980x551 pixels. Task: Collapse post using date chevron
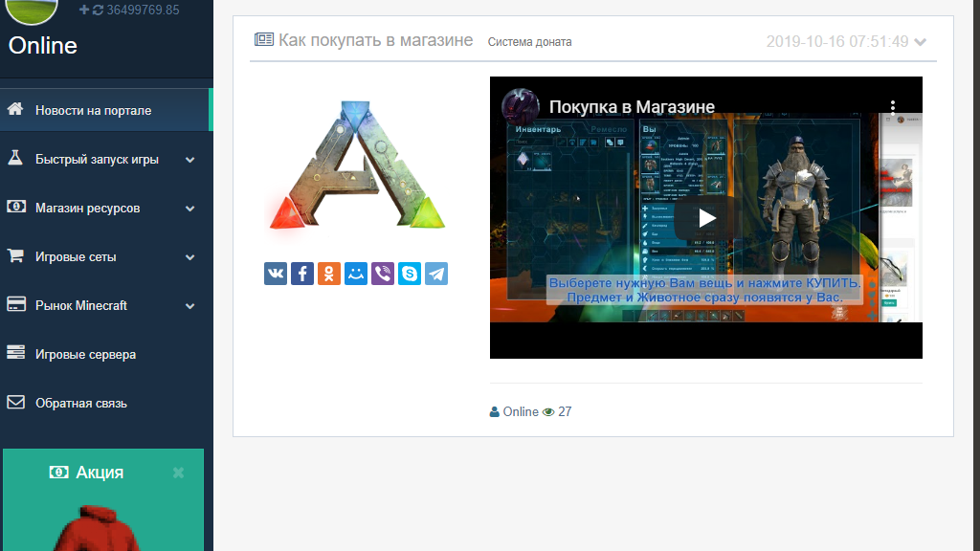coord(921,42)
